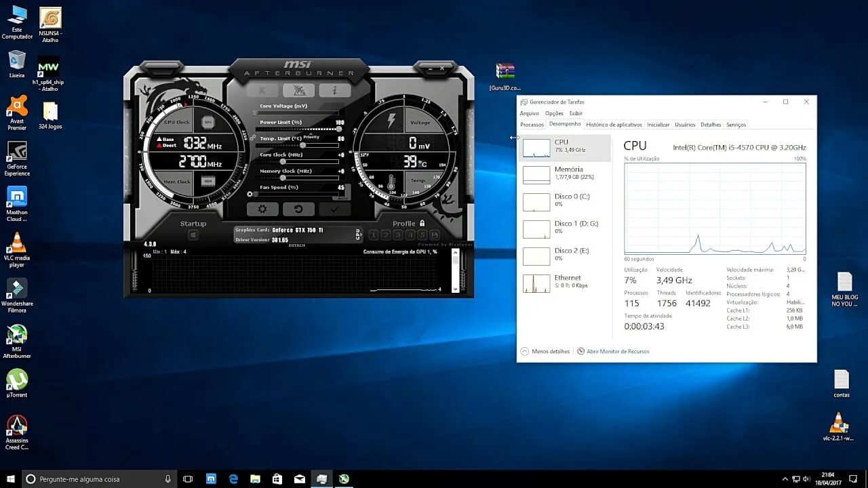
Task: Select profile slot 3 in Afterburner
Action: coord(397,235)
